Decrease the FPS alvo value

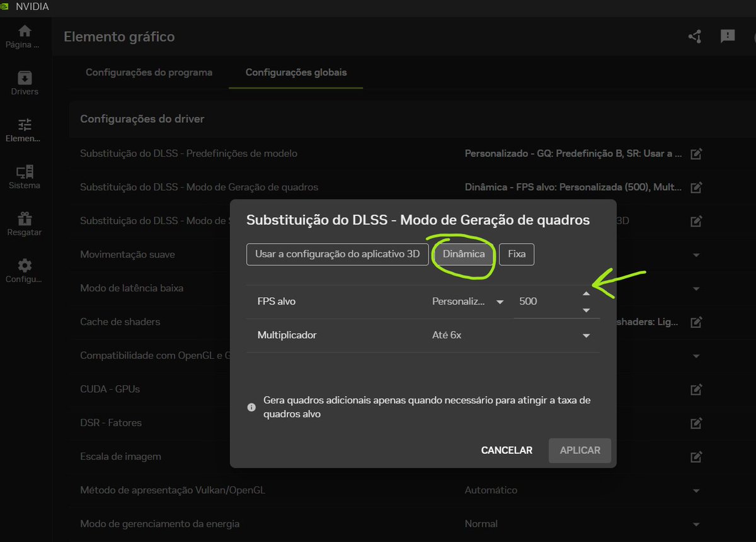tap(587, 310)
